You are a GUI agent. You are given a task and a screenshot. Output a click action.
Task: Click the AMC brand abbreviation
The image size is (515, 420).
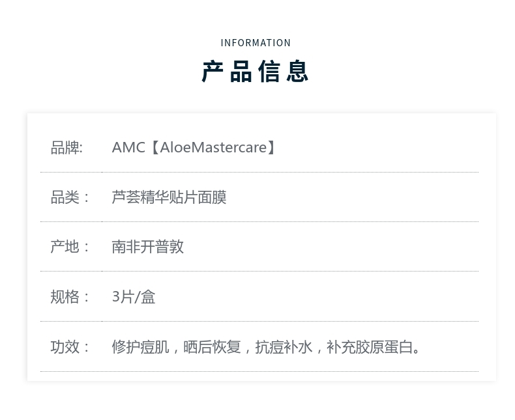[128, 148]
